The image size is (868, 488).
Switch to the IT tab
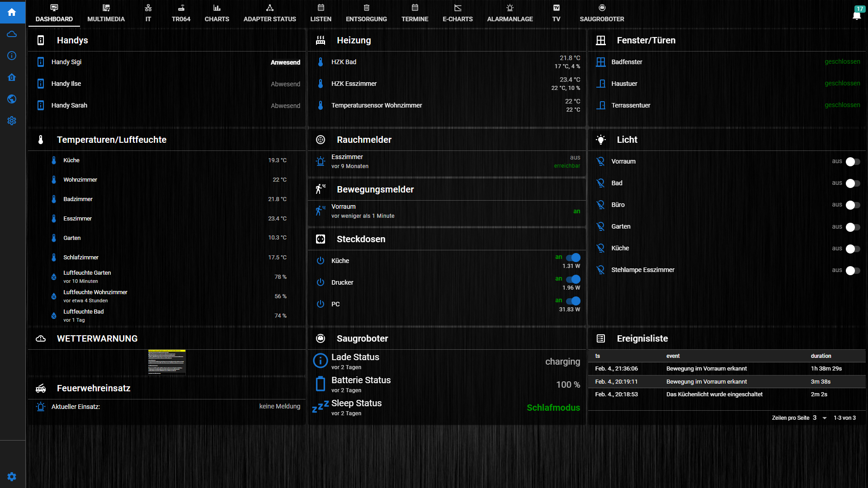(148, 13)
